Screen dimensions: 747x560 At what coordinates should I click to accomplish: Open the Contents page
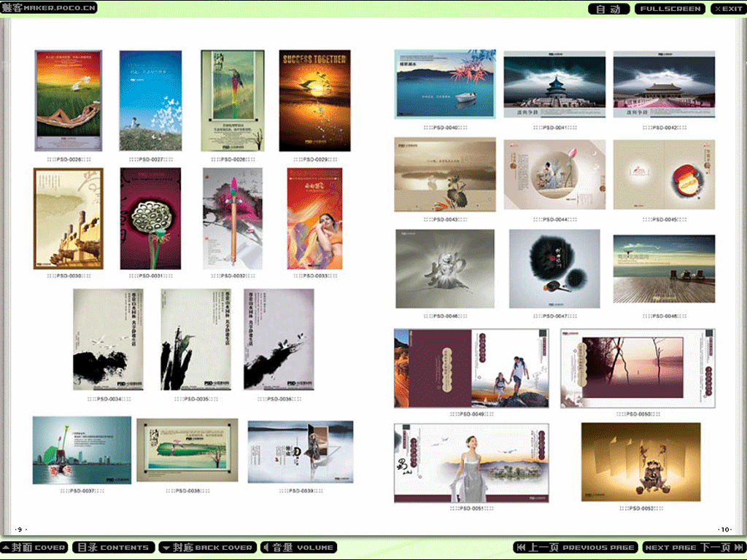(x=113, y=547)
